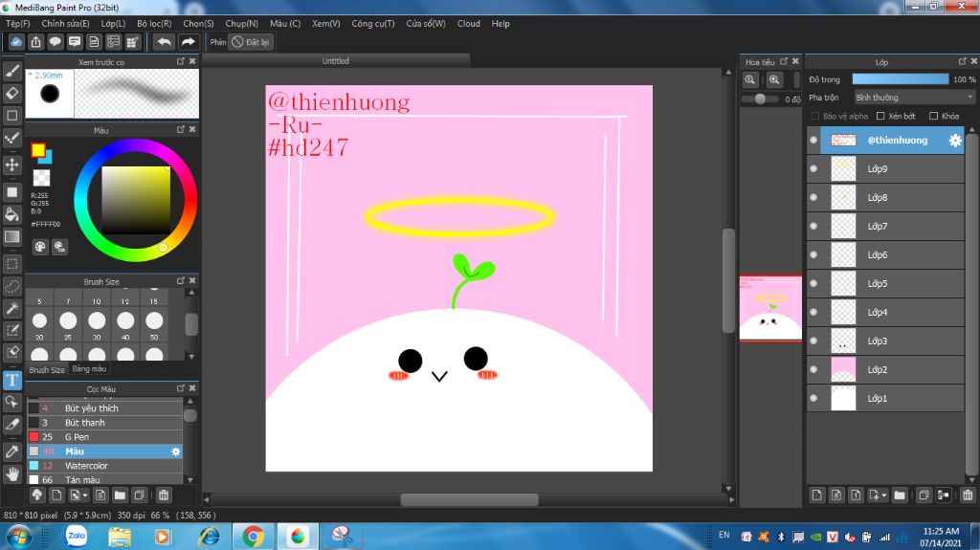Select the Text tool
The image size is (980, 550).
pyautogui.click(x=12, y=380)
